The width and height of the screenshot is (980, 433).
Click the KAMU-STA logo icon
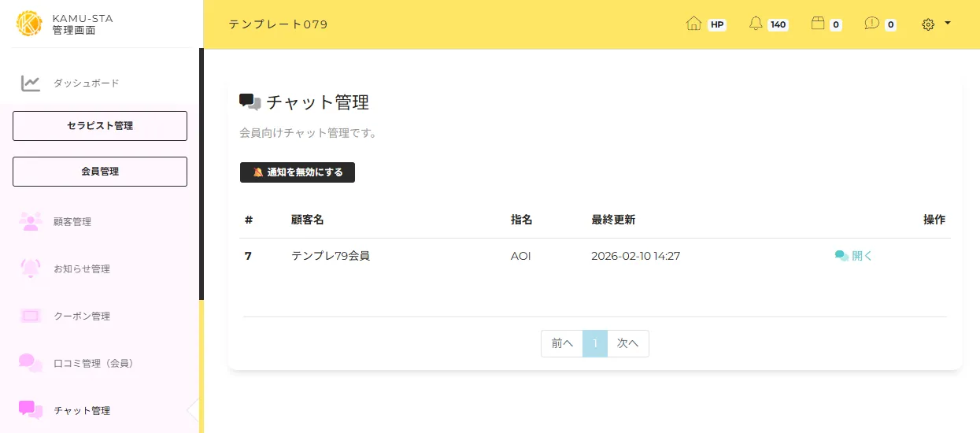pos(29,24)
